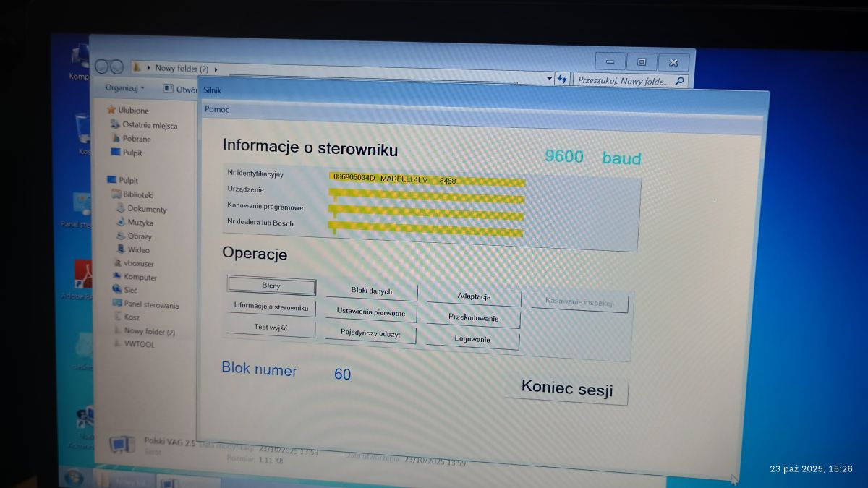
Task: Click the Panel sterowania desktop icon
Action: pos(80,210)
